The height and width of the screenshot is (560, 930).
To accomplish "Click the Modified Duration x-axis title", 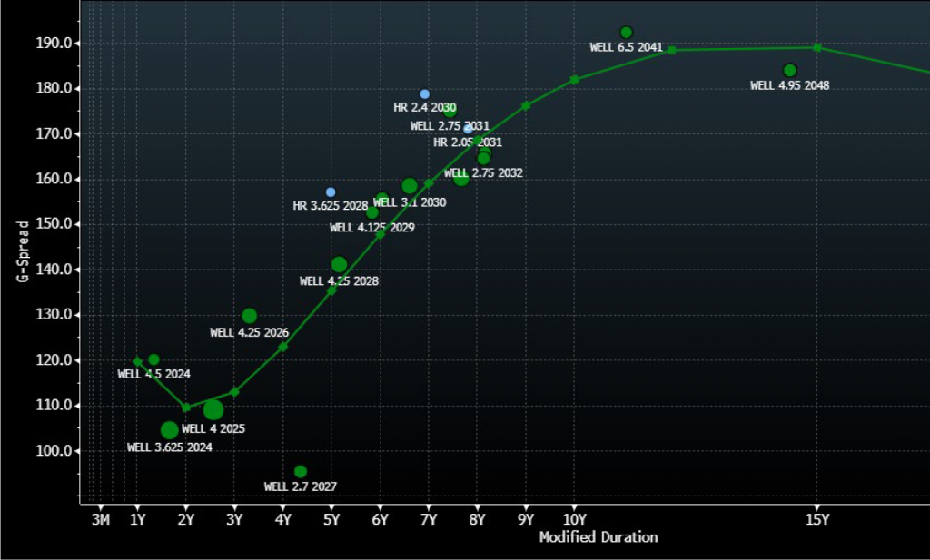I will (x=598, y=537).
